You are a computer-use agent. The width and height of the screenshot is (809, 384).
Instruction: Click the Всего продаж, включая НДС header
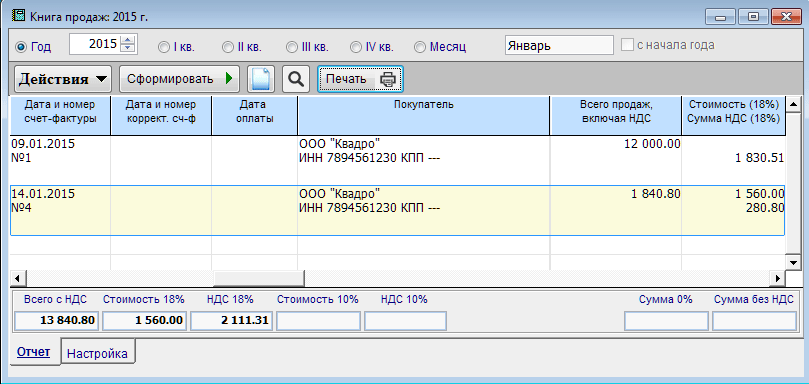[616, 116]
